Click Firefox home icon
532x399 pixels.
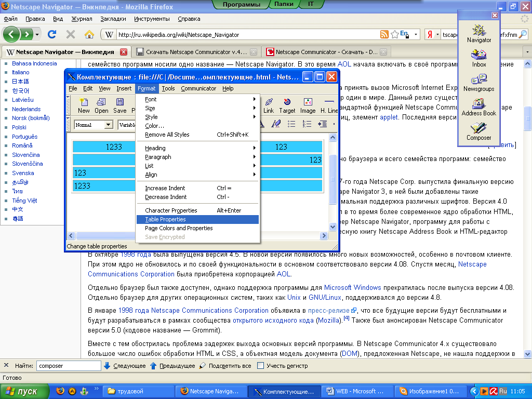click(89, 34)
